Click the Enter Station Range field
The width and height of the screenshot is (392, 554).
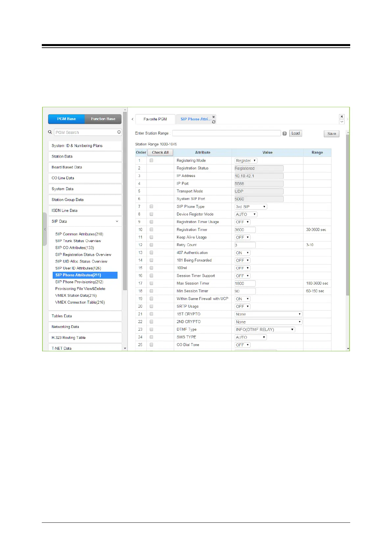(226, 133)
